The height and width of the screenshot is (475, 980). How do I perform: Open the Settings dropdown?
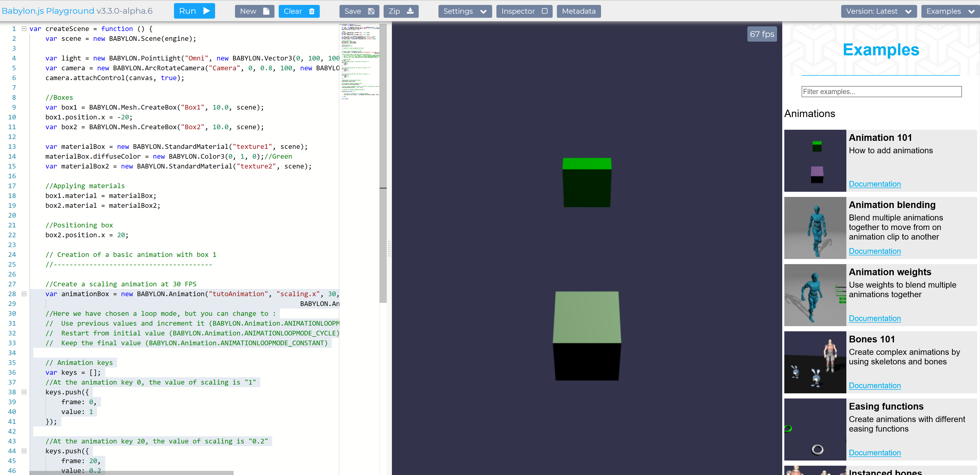[x=465, y=11]
